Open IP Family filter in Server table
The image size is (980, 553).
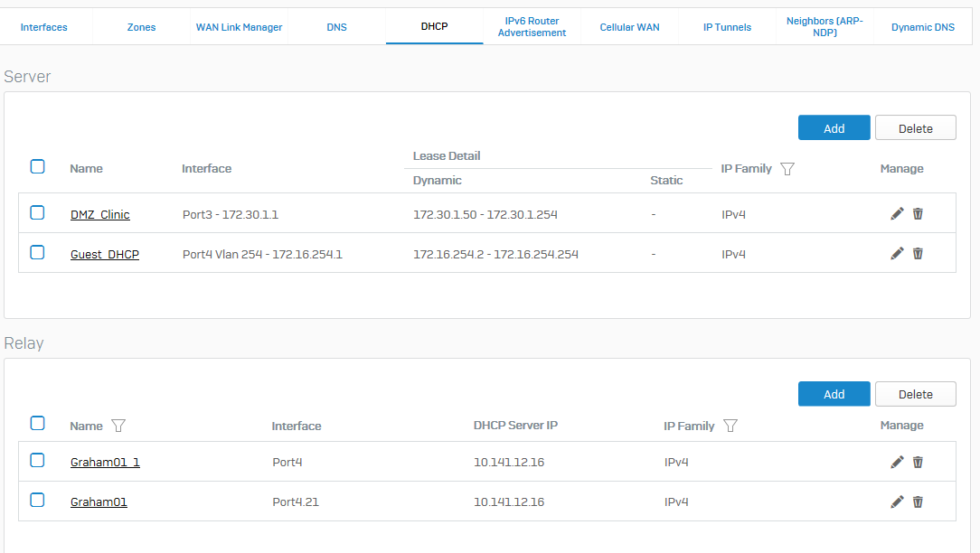[x=787, y=169]
